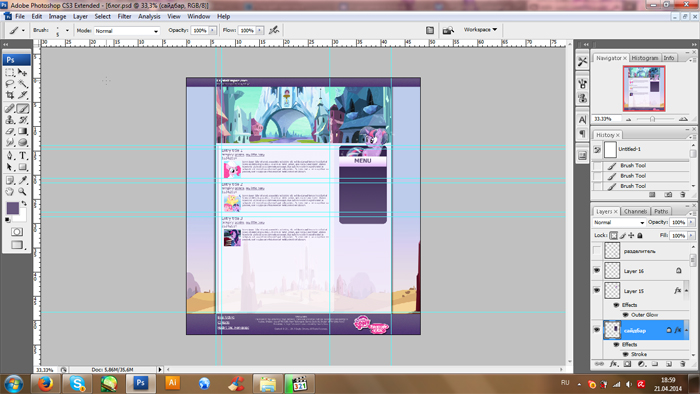Select the Blur tool
This screenshot has height=394, width=700.
(10, 142)
